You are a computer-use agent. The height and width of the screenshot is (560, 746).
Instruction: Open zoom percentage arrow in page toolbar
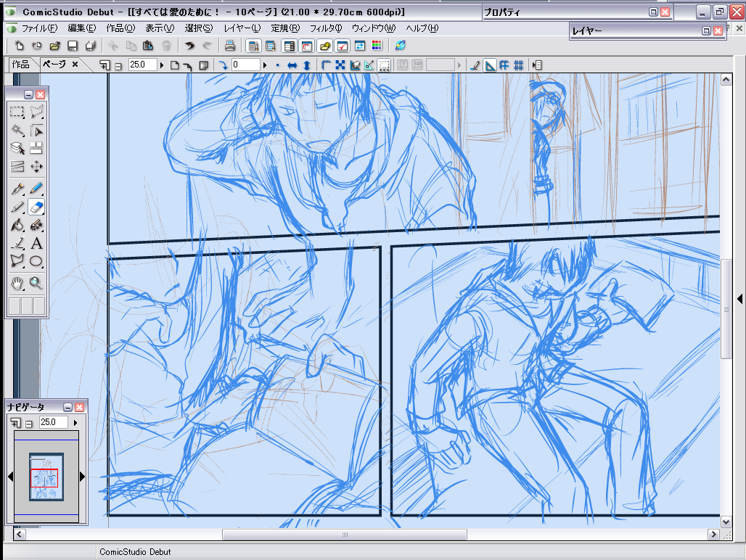tap(162, 65)
